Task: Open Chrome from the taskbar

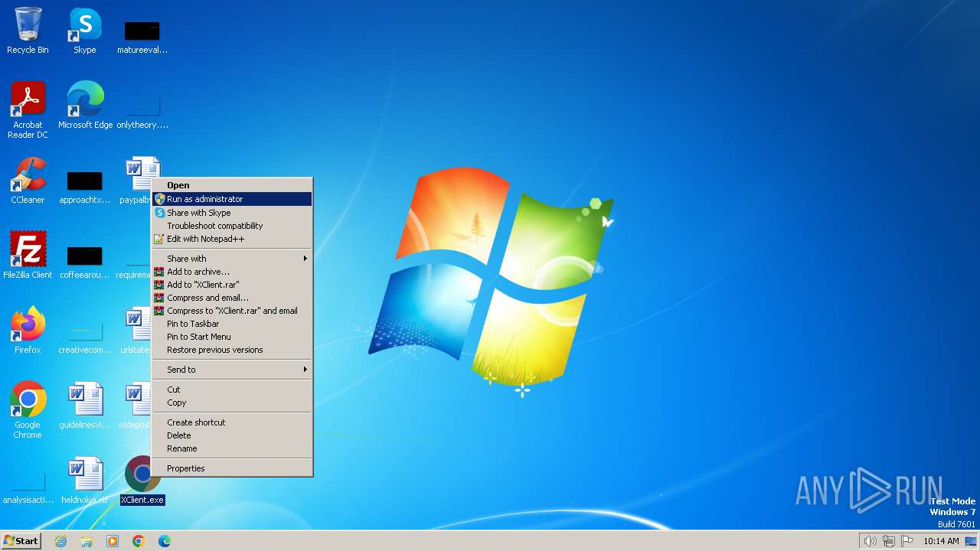Action: point(139,541)
